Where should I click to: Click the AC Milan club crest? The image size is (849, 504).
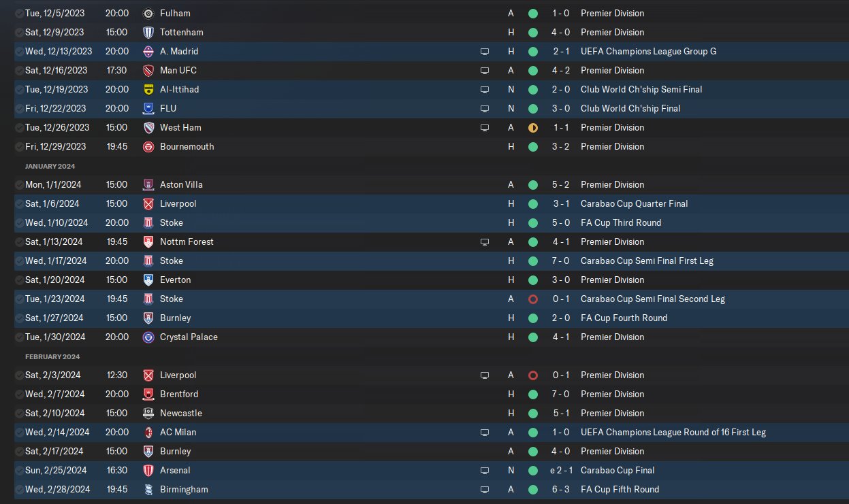coord(148,432)
